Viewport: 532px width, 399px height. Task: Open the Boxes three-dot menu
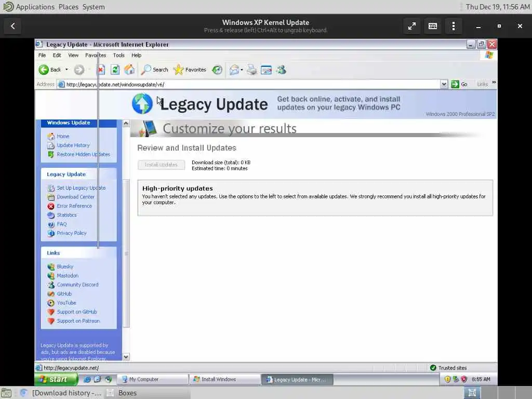pos(454,26)
